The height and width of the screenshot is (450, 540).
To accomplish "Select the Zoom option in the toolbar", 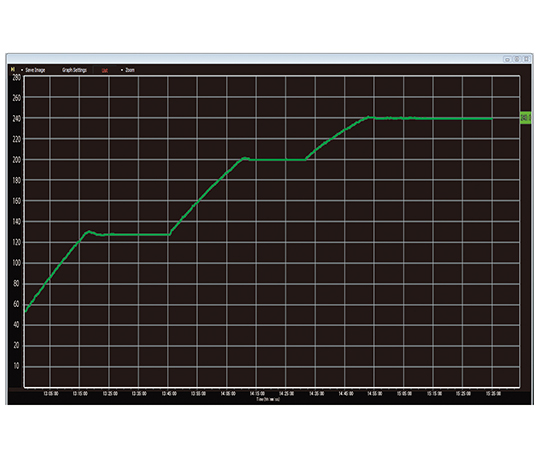I will 130,70.
